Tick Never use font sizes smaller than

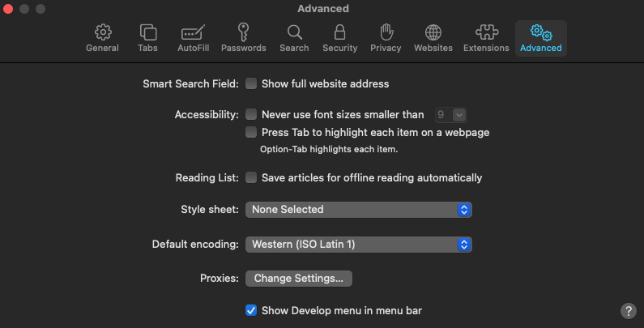[x=251, y=114]
